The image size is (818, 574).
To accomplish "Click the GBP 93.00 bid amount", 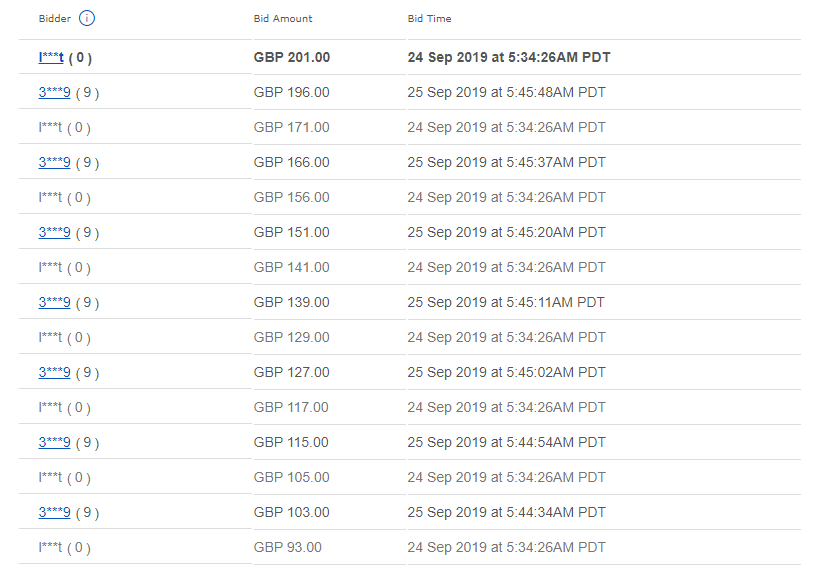I will (287, 547).
